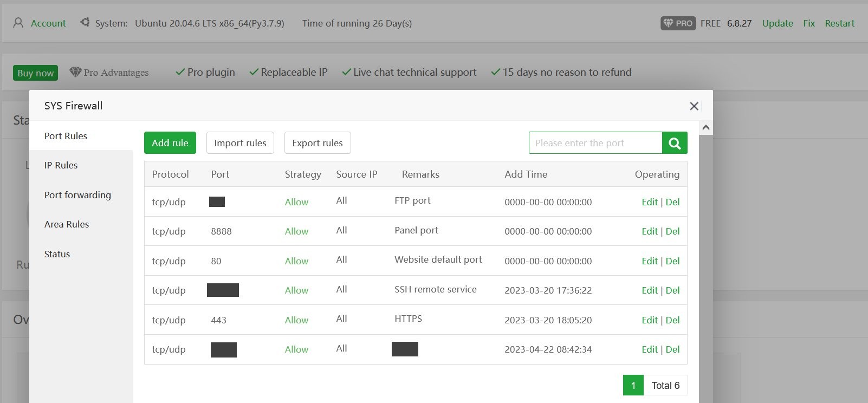Image resolution: width=868 pixels, height=403 pixels.
Task: Click the Pro Advantages diamond icon
Action: coord(75,72)
